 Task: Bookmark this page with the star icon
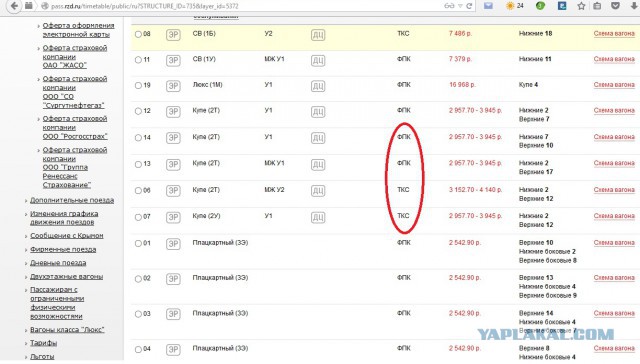pyautogui.click(x=581, y=6)
